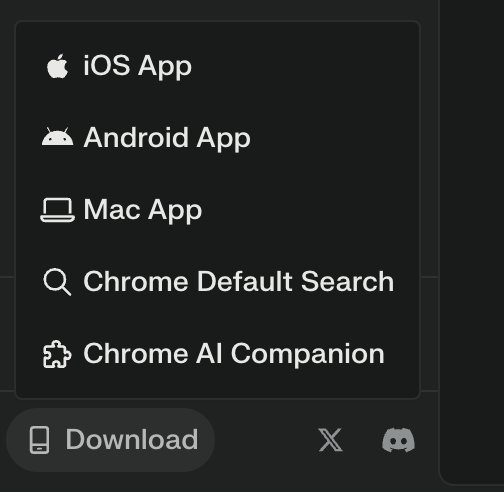The height and width of the screenshot is (492, 504).
Task: Open the X (Twitter) social link
Action: click(330, 440)
